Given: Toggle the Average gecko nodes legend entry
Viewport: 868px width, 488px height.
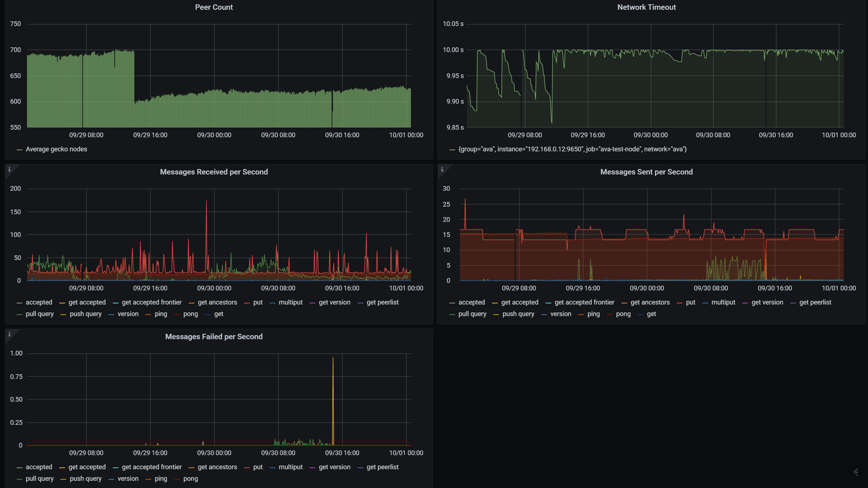Looking at the screenshot, I should pos(56,149).
